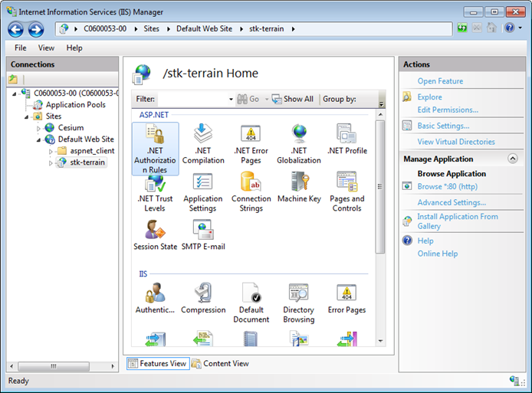Expand the aspnet_client folder node
This screenshot has height=393, width=532.
point(51,151)
